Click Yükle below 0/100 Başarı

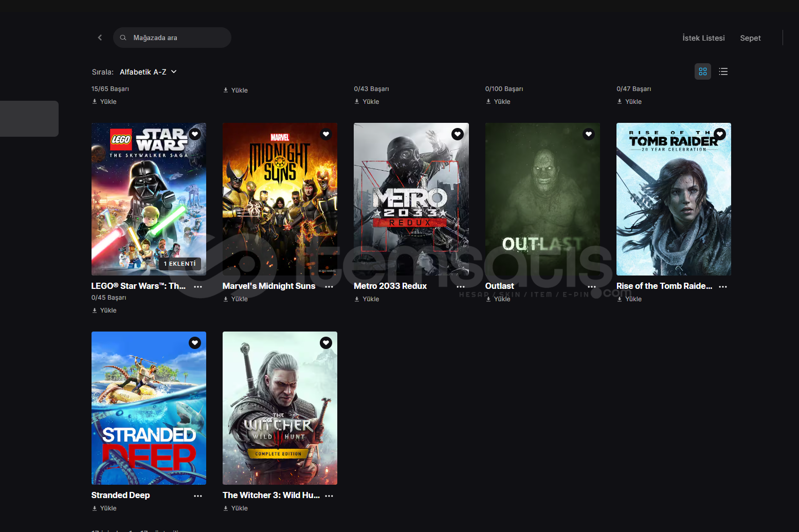click(498, 102)
